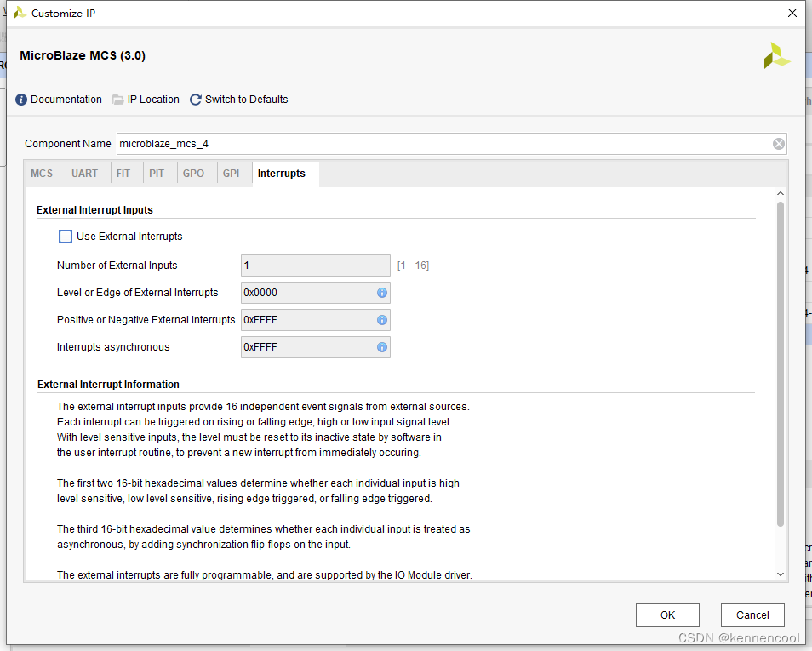Select the GPO tab
The width and height of the screenshot is (812, 651).
point(193,174)
